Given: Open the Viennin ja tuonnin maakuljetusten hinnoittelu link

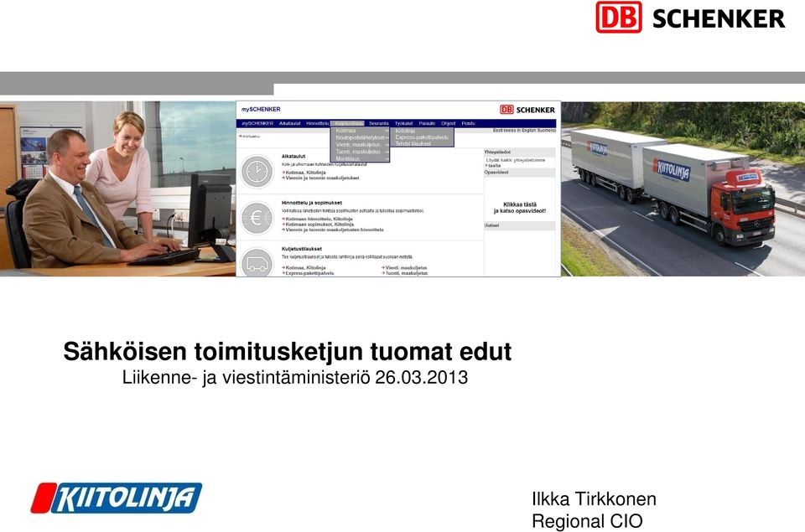Looking at the screenshot, I should pyautogui.click(x=335, y=230).
